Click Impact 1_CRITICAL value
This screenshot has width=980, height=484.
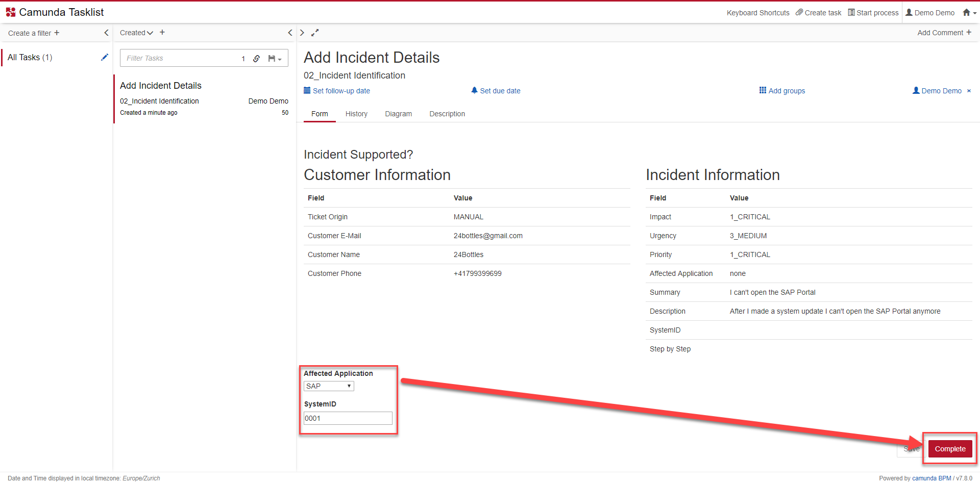750,217
